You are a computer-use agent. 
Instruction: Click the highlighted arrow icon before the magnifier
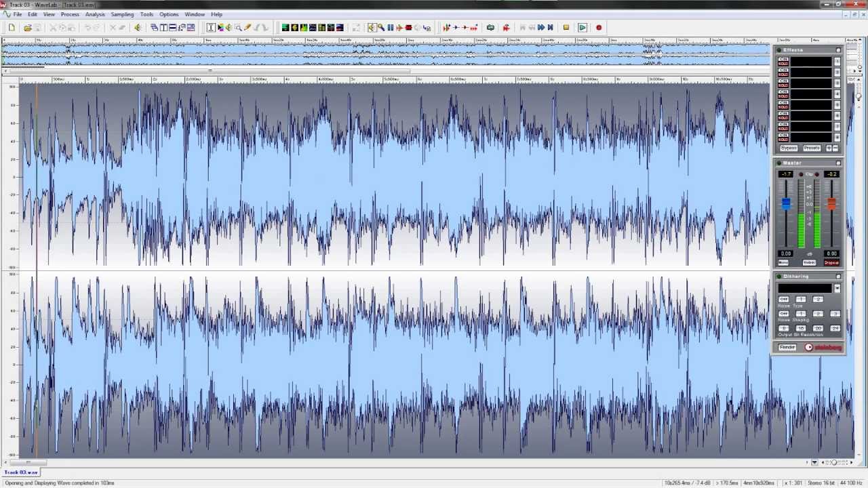click(372, 28)
